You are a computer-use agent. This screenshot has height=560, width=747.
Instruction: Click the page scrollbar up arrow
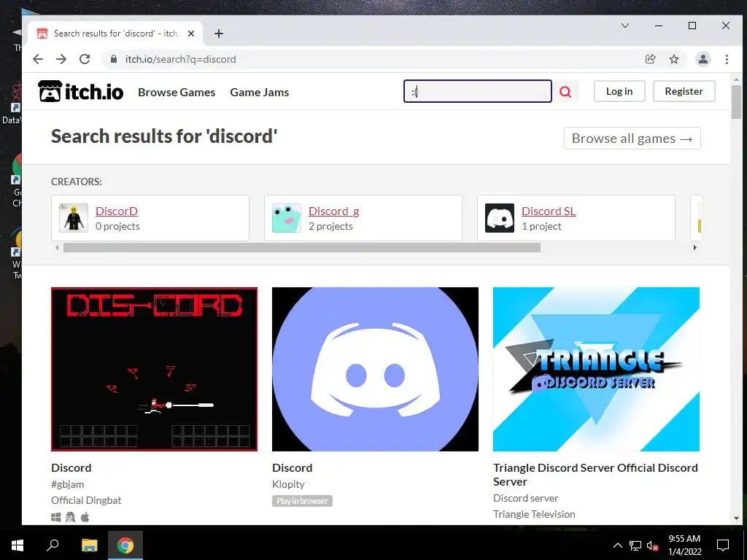[x=737, y=79]
